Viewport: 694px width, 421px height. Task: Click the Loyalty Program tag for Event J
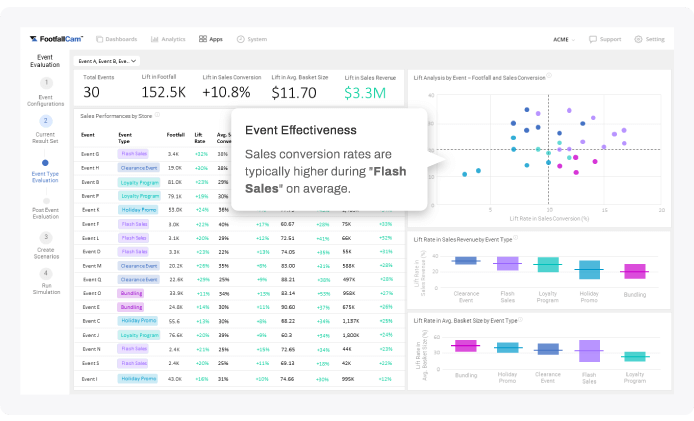139,335
